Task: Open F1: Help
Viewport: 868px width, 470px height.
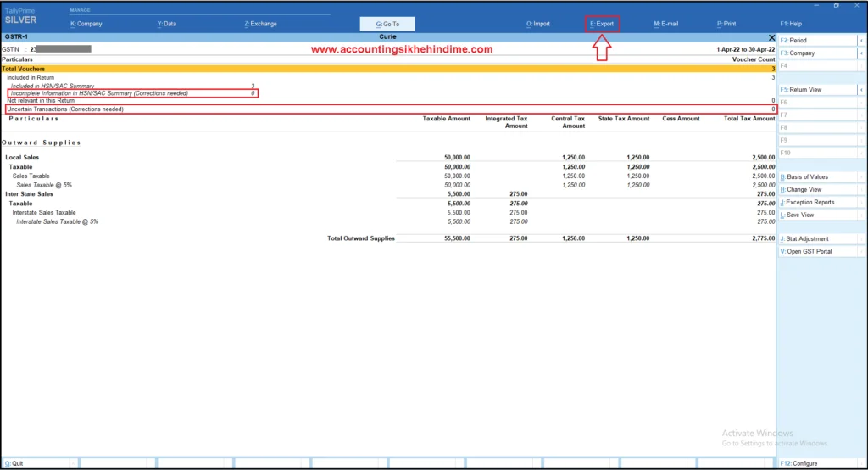Action: coord(791,24)
